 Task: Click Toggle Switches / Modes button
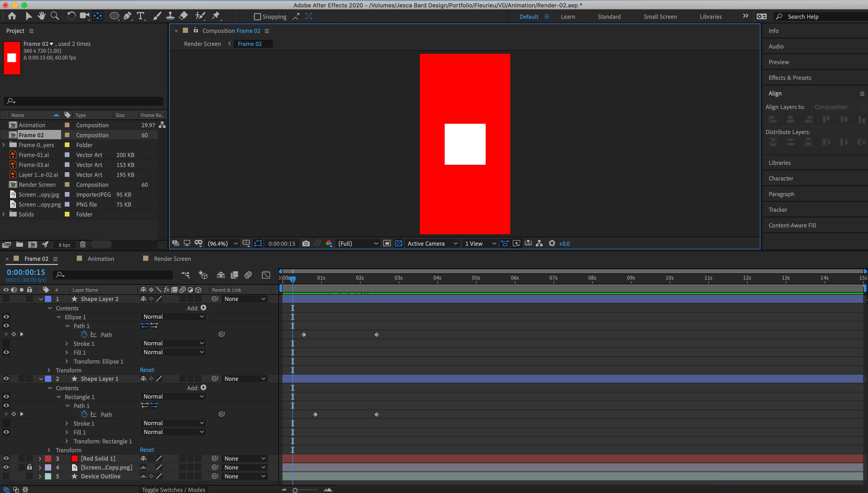[x=173, y=490]
